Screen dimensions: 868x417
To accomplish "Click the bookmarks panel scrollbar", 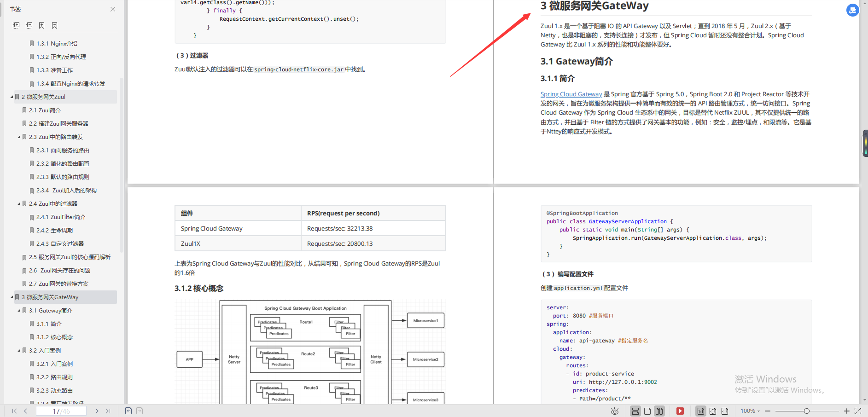I will (x=122, y=165).
